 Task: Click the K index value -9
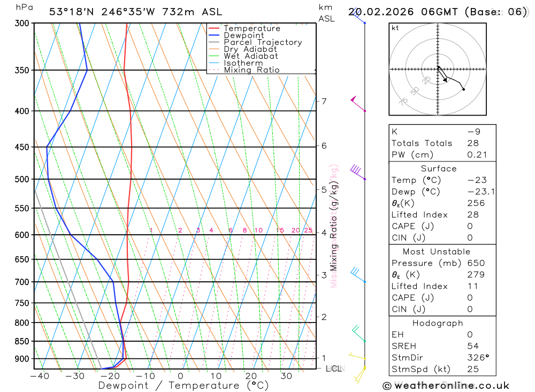474,132
